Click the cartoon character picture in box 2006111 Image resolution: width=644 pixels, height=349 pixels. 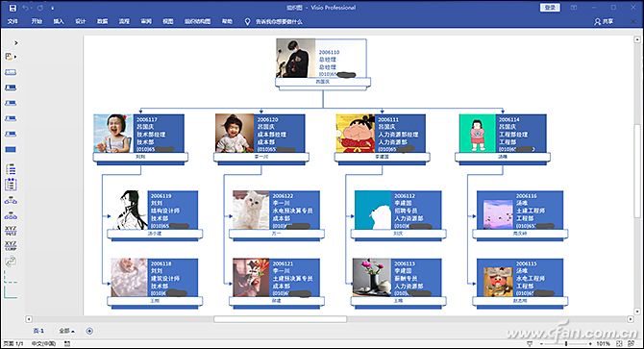point(356,134)
